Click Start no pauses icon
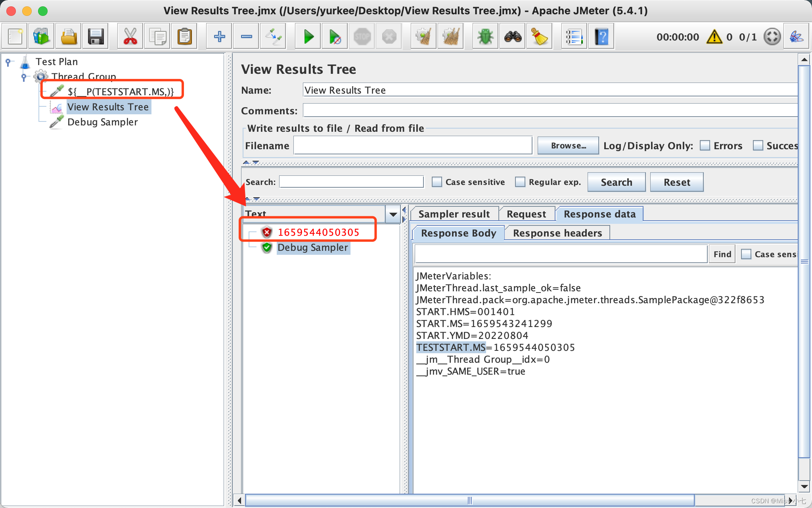 pos(335,37)
